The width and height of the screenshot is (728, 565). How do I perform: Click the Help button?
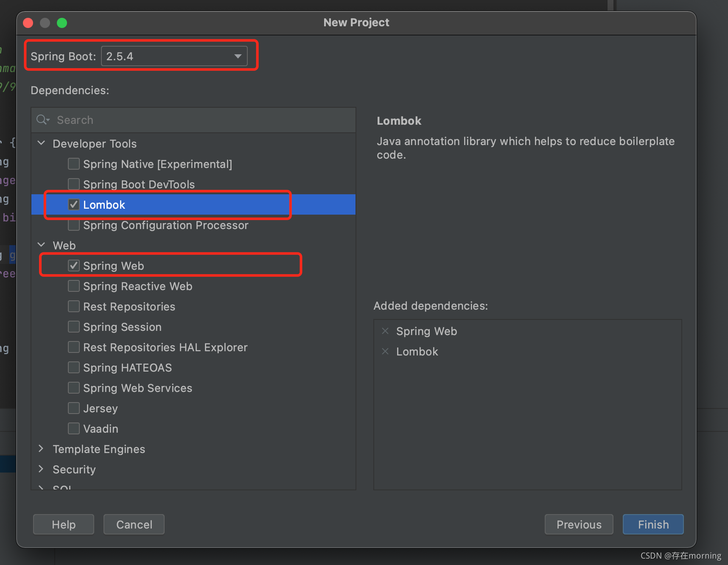(64, 524)
